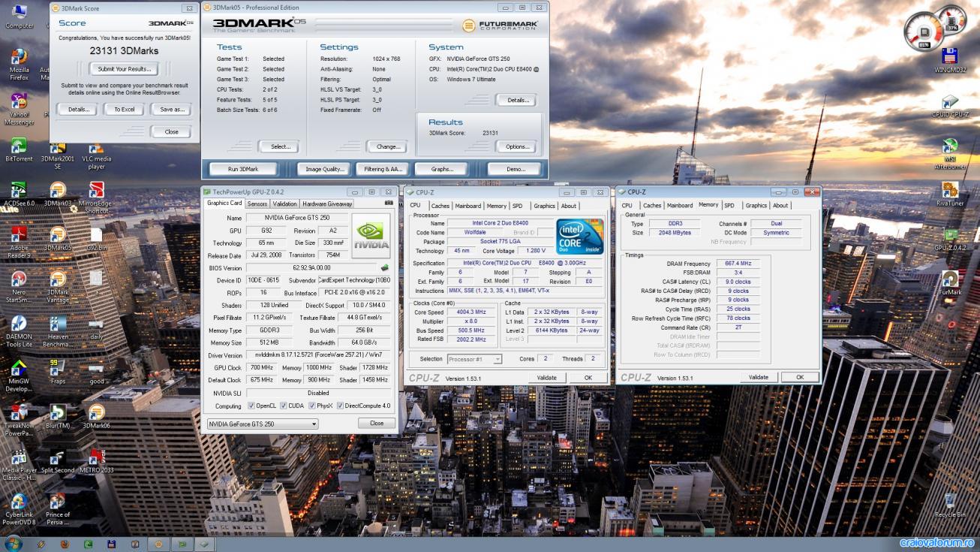Open the WINCMD32 desktop icon
The image size is (980, 552).
pyautogui.click(x=950, y=60)
